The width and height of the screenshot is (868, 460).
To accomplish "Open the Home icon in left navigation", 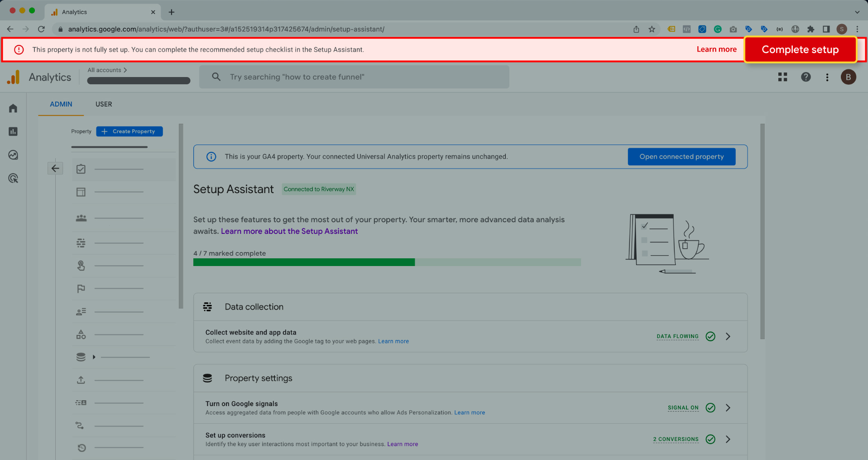I will 13,108.
